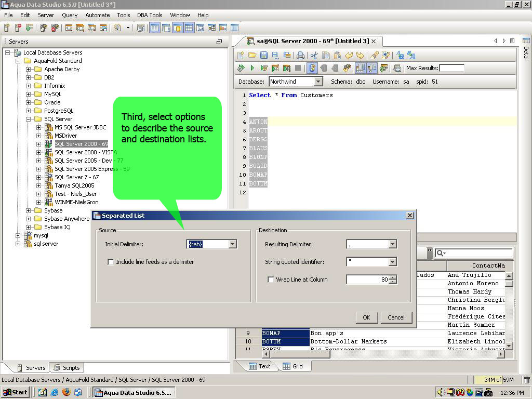Screen dimensions: 532x399
Task: Open the Database Northwind dropdown
Action: coord(318,82)
